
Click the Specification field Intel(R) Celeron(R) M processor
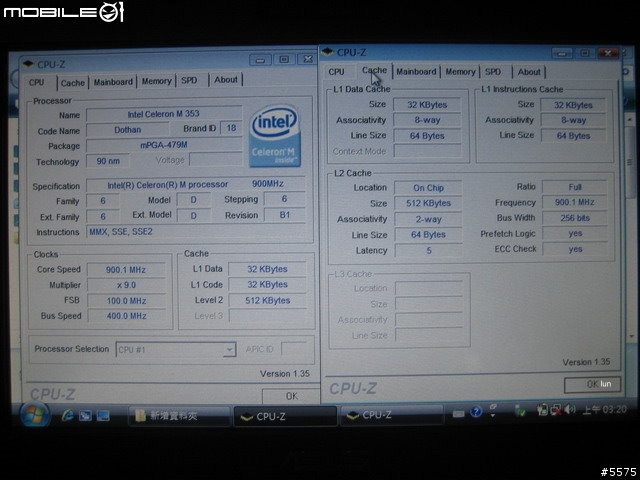coord(196,184)
